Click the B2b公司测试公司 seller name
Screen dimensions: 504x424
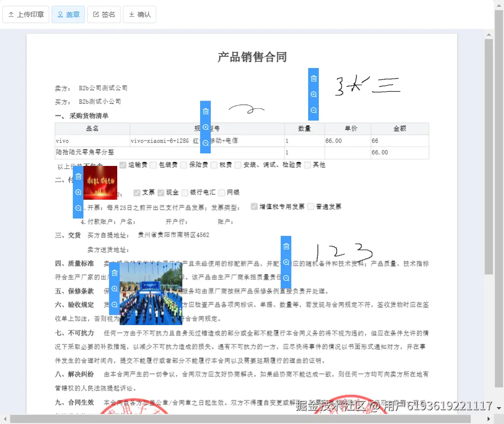pos(103,88)
